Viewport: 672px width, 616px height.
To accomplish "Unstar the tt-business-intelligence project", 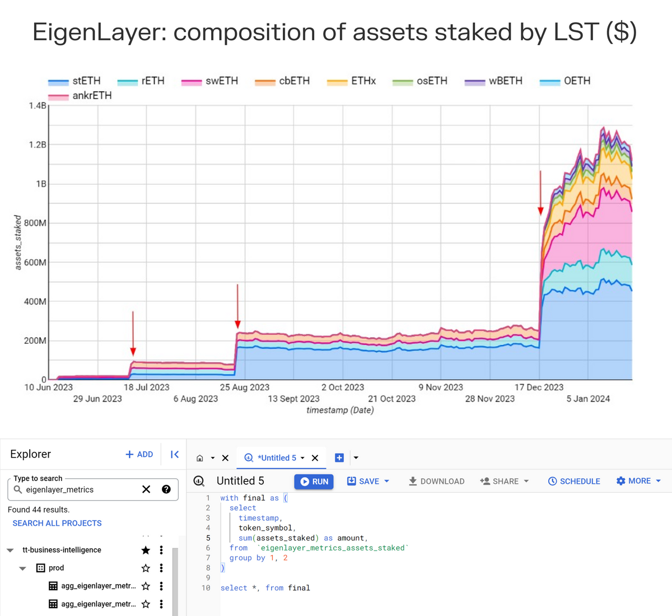I will (x=146, y=550).
